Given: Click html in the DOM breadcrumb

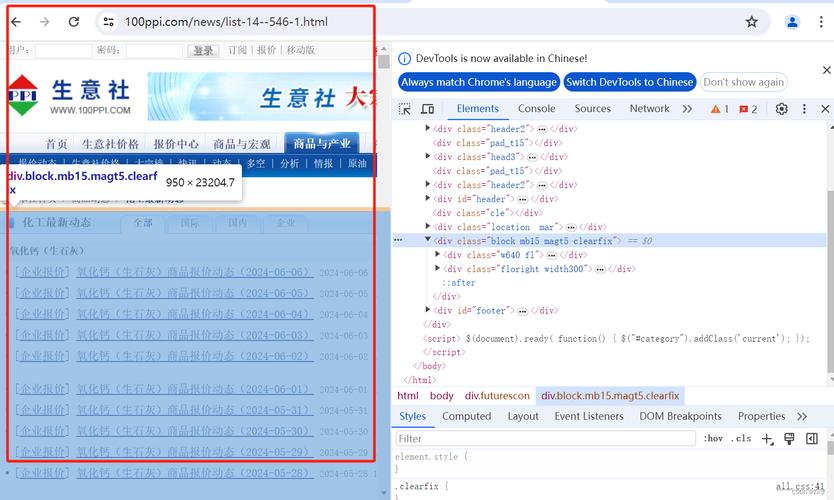Looking at the screenshot, I should (x=408, y=396).
